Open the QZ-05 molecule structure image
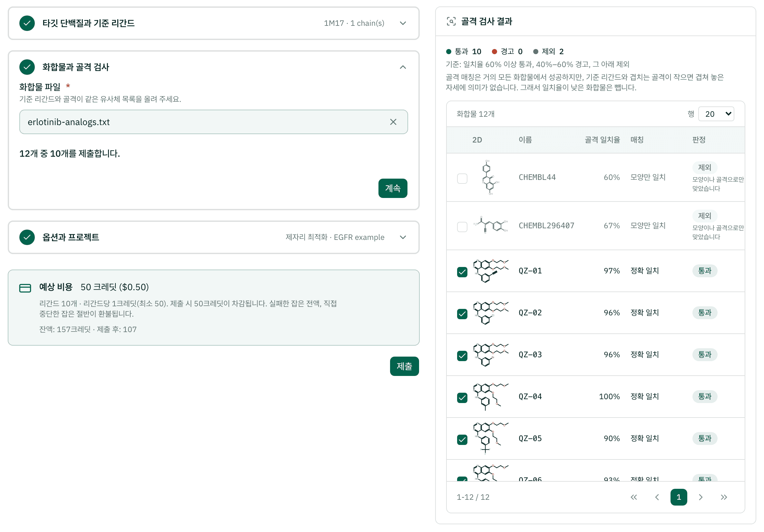Image resolution: width=764 pixels, height=532 pixels. pos(491,438)
